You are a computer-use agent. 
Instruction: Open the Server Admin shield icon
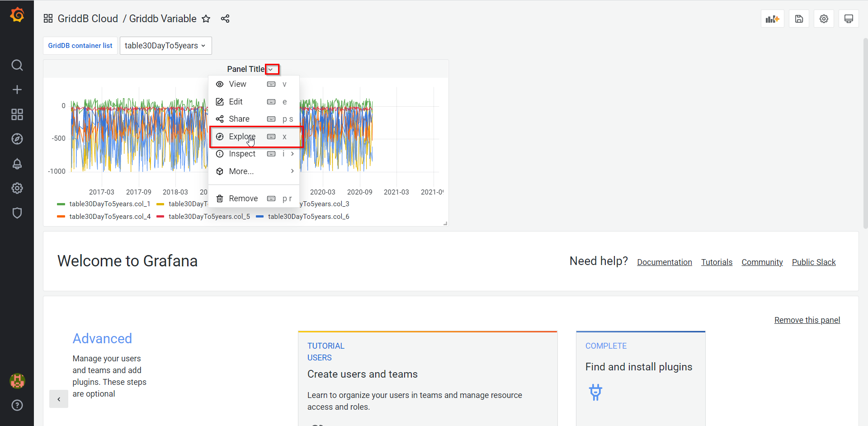pyautogui.click(x=17, y=213)
